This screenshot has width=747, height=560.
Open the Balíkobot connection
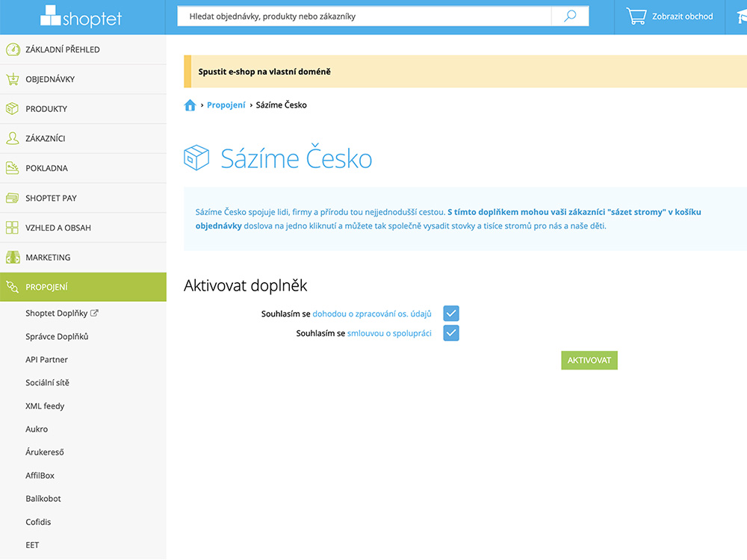(x=43, y=499)
